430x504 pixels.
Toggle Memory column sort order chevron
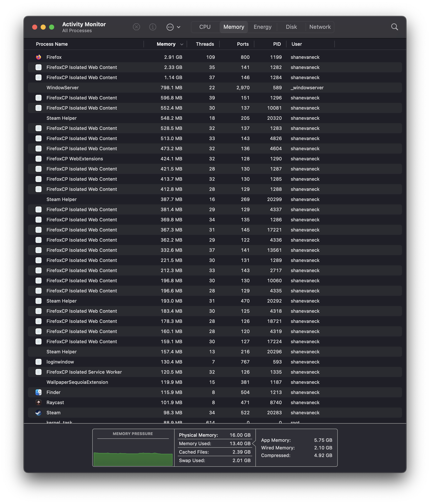point(182,44)
